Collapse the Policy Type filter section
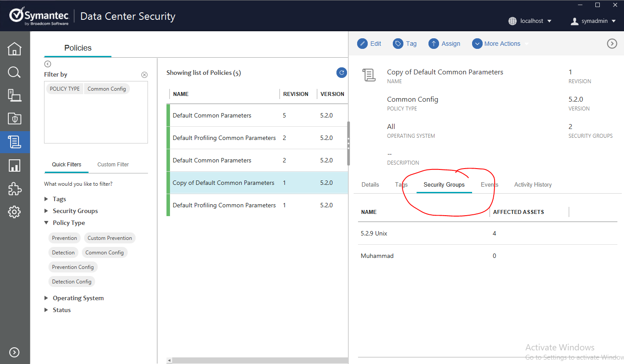 (x=65, y=223)
